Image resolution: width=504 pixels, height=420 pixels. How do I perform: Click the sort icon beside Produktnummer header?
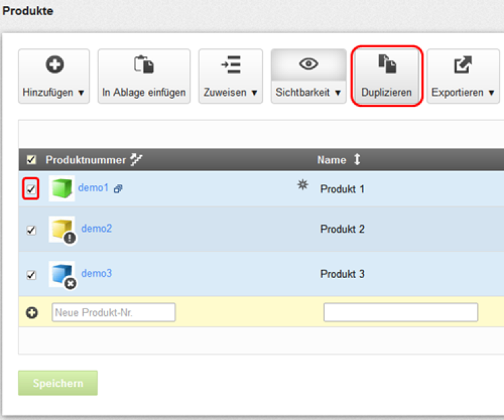137,160
